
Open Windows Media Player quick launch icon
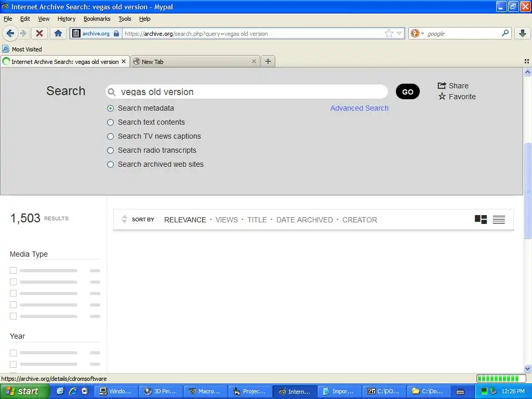point(85,391)
